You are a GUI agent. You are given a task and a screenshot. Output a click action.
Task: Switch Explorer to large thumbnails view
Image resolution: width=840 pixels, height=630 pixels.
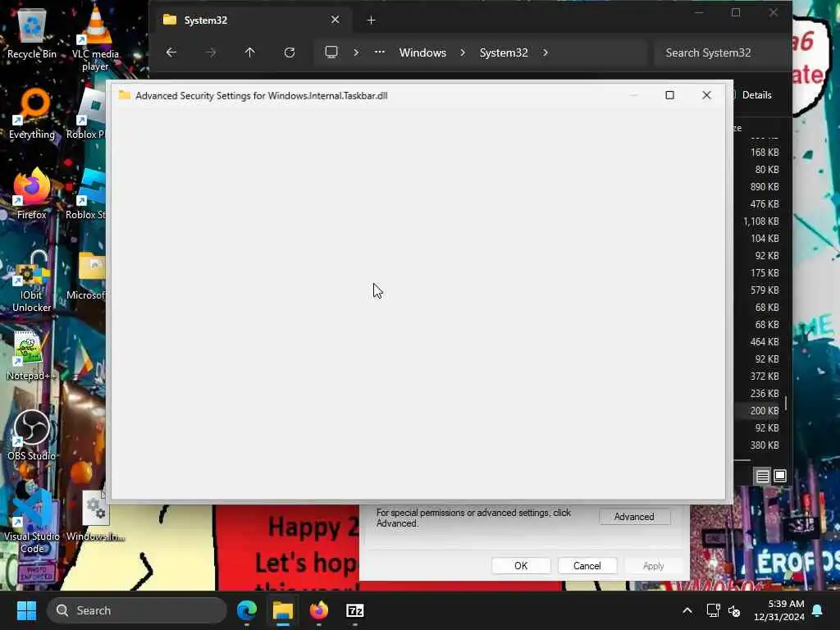(x=780, y=476)
